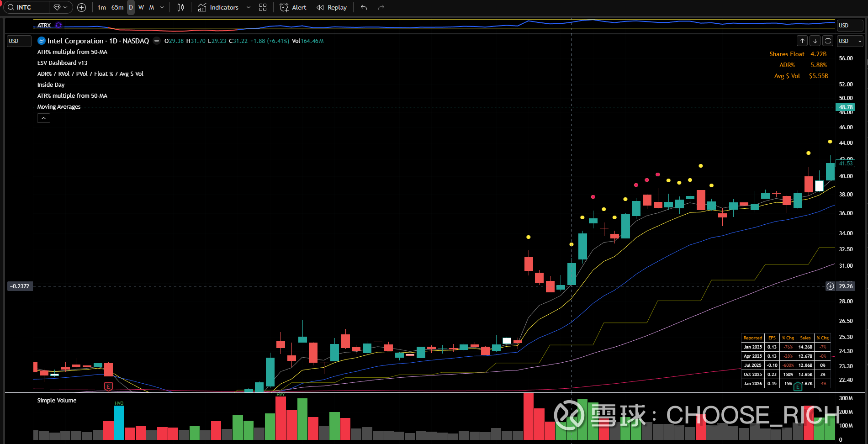Move the main pane down with down arrow
The image size is (868, 444).
[x=815, y=41]
